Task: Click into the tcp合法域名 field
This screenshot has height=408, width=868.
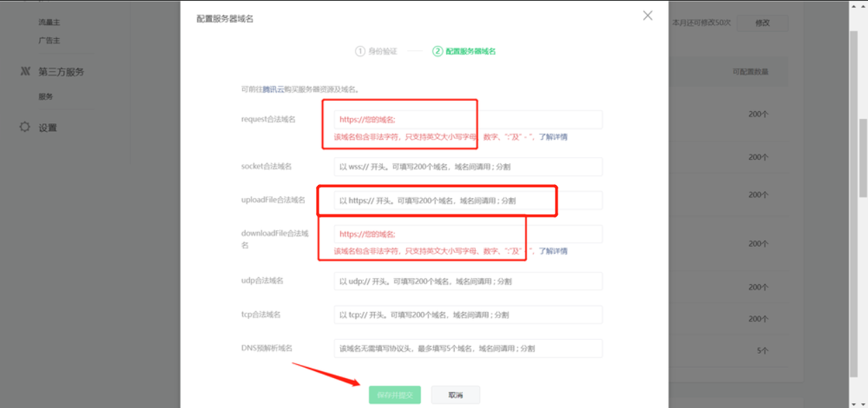Action: coord(467,315)
